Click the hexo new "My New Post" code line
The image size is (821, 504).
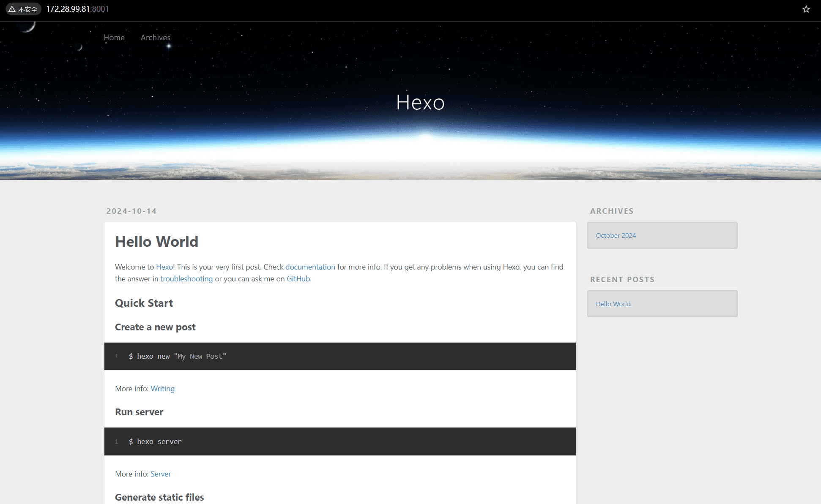tap(178, 356)
